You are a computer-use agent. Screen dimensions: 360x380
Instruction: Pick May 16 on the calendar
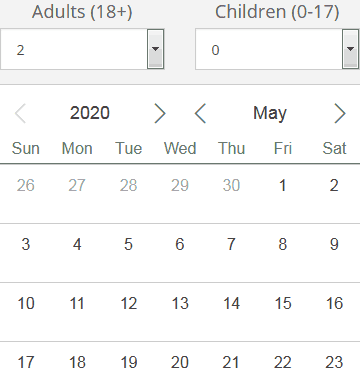click(334, 303)
